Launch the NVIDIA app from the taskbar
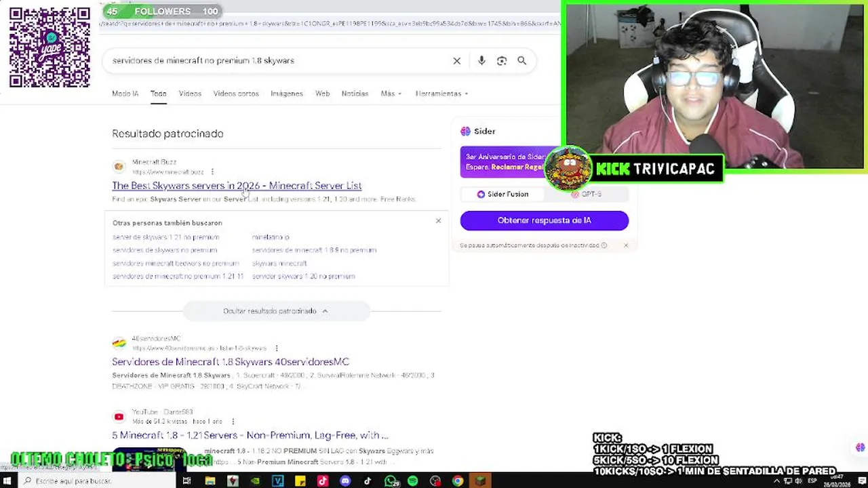The width and height of the screenshot is (868, 488). (x=255, y=481)
